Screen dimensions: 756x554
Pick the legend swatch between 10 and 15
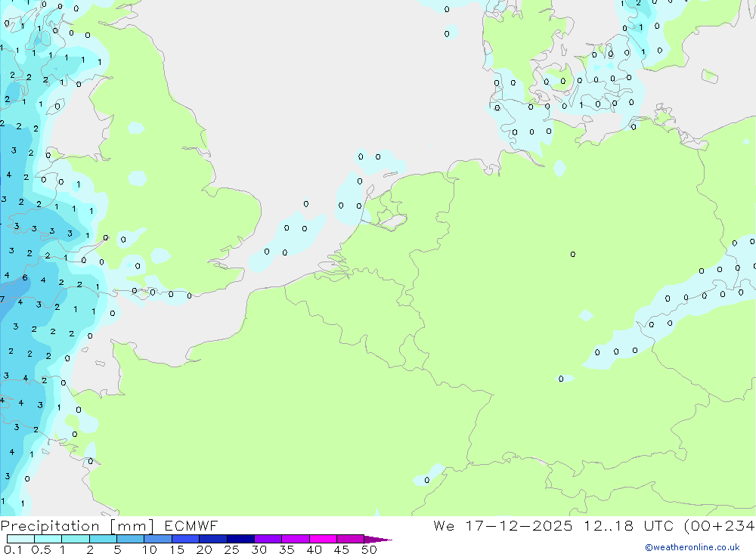[158, 539]
